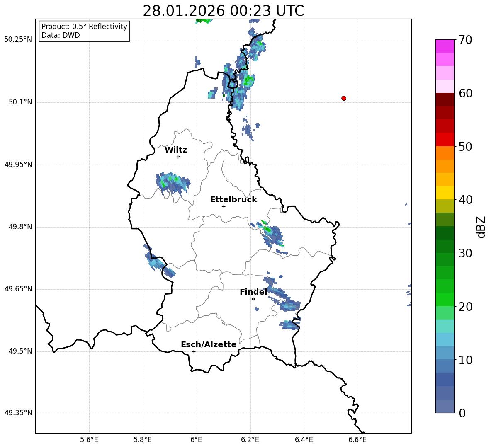
Task: Click the Wiltz city label
Action: pyautogui.click(x=176, y=150)
